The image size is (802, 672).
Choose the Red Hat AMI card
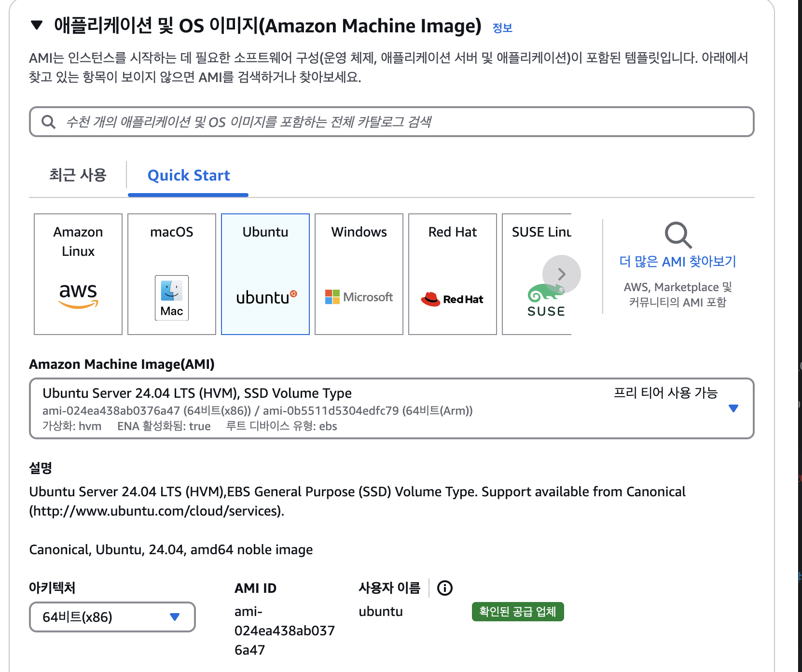click(x=453, y=274)
